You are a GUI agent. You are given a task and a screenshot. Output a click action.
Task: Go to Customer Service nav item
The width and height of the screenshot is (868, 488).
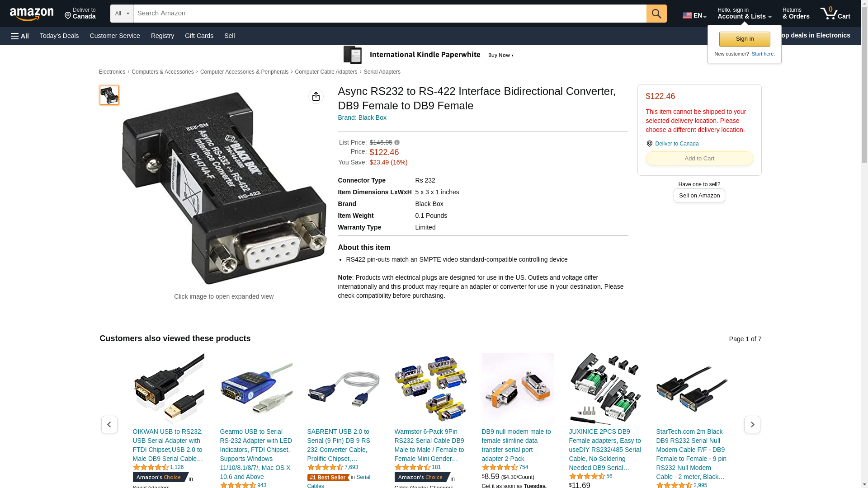(x=115, y=36)
